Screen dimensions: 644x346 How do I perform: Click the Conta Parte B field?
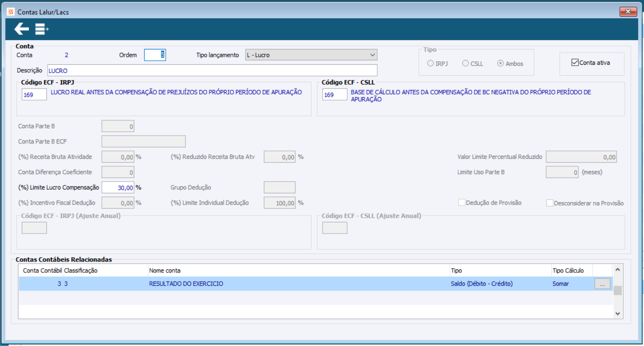[x=118, y=126]
